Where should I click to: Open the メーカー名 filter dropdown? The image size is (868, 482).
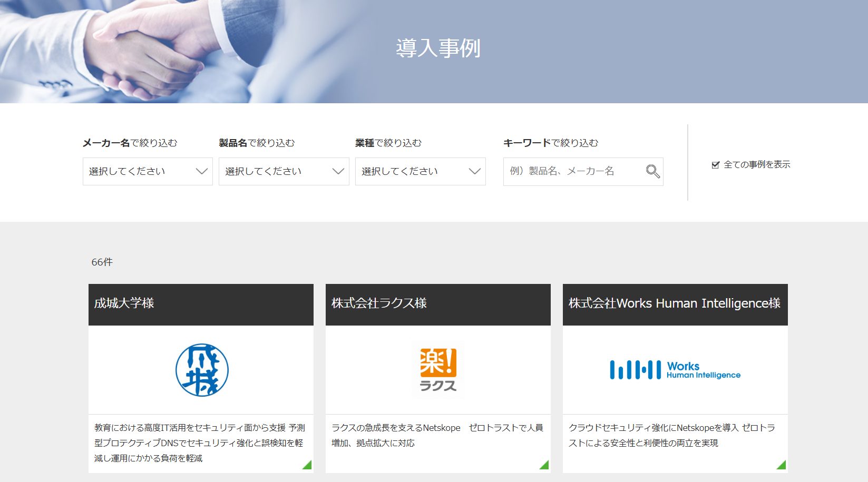coord(147,171)
